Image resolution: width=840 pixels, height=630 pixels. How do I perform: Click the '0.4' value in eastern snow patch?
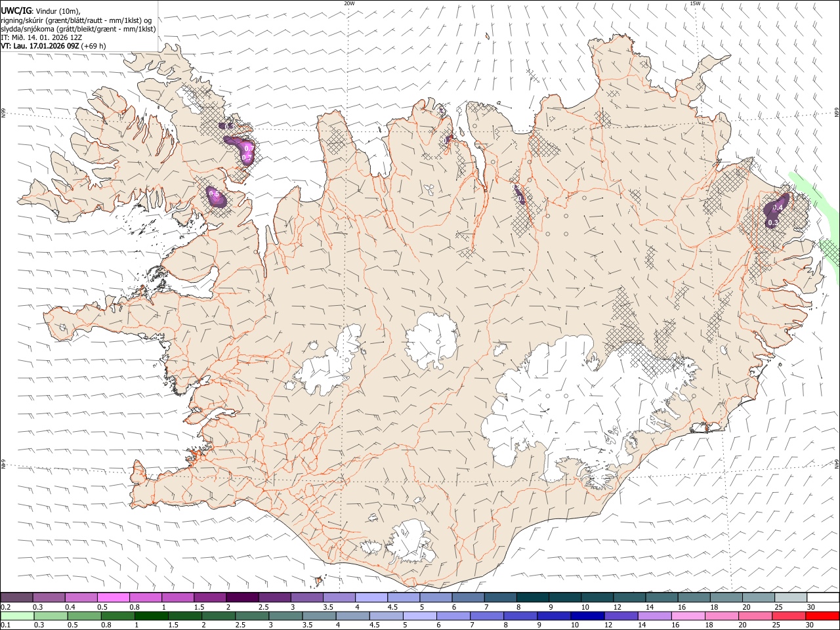(778, 207)
